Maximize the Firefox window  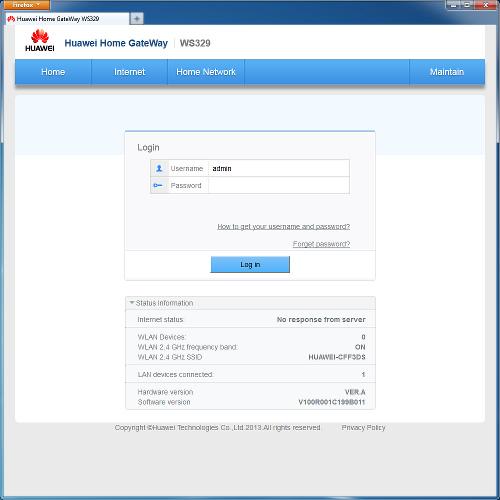tap(468, 5)
